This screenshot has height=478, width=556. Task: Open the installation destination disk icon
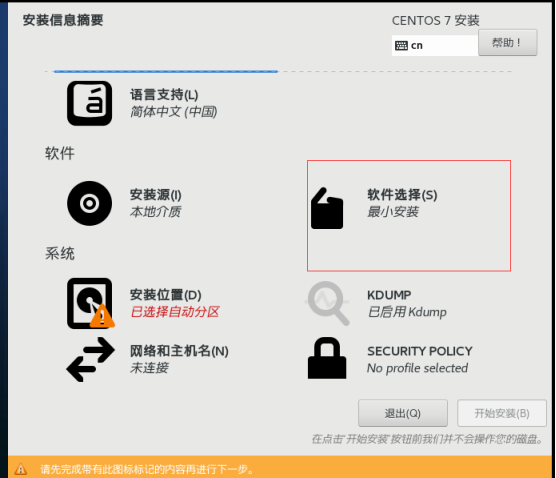point(90,303)
